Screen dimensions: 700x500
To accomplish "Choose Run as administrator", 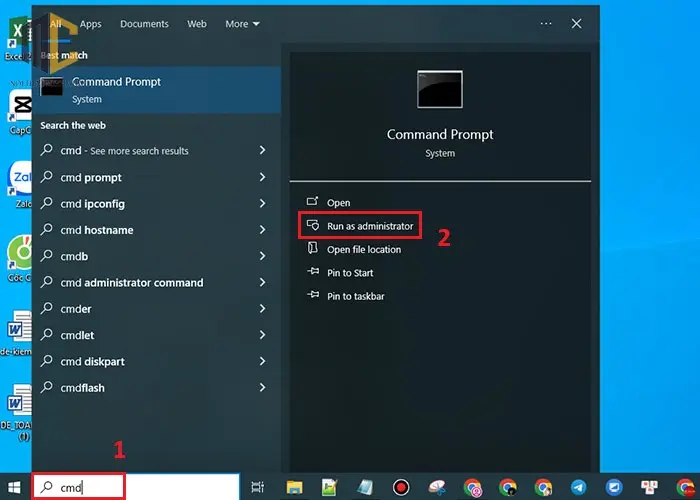I will coord(360,226).
